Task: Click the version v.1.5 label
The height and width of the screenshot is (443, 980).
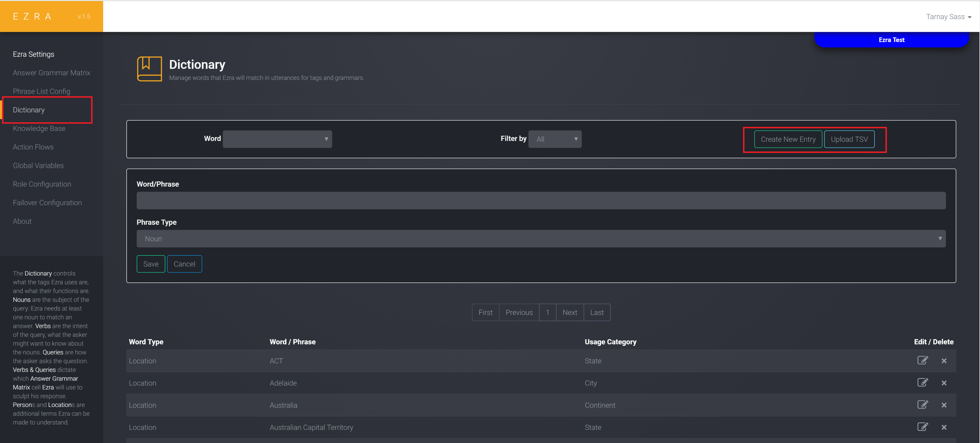Action: coord(84,16)
